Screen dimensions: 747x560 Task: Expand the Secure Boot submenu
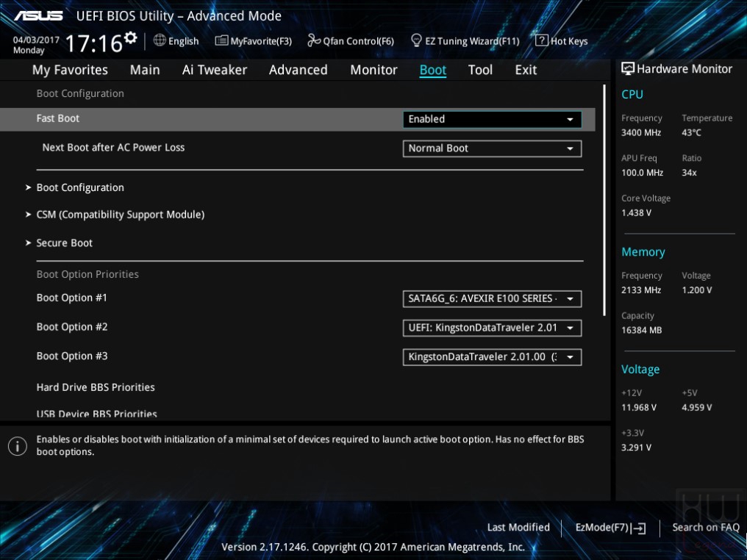[x=64, y=243]
